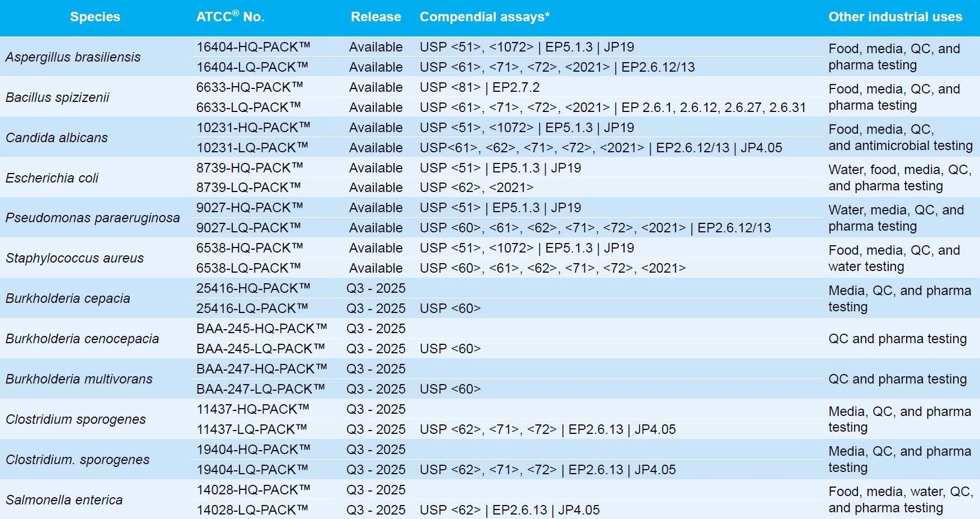
Task: Click catalog number BAA-245-HQ-PACK
Action: tap(261, 329)
